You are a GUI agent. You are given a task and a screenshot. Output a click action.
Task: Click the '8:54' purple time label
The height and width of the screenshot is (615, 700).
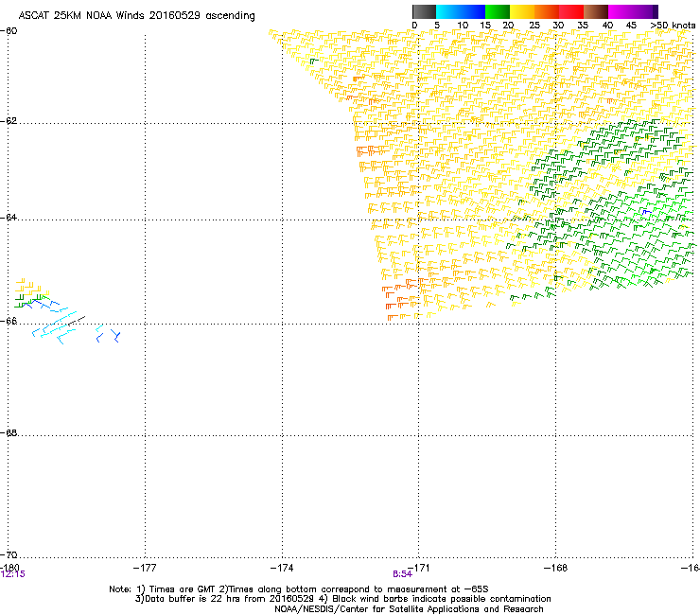(402, 574)
